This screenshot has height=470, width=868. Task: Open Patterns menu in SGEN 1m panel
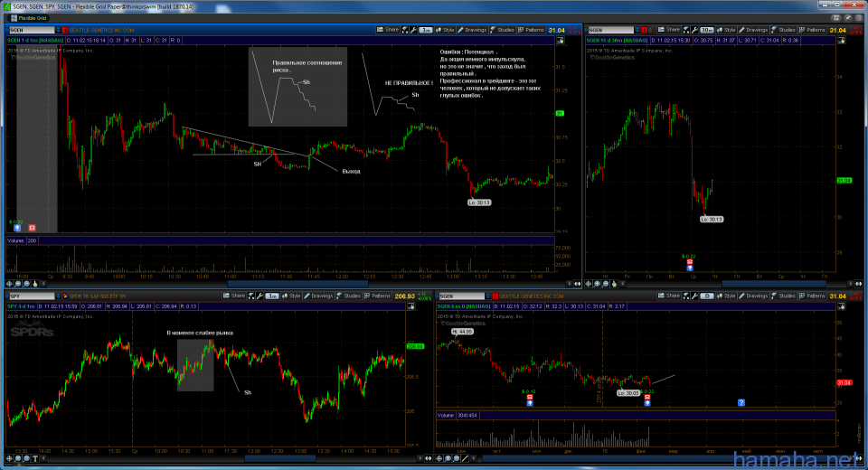[531, 30]
